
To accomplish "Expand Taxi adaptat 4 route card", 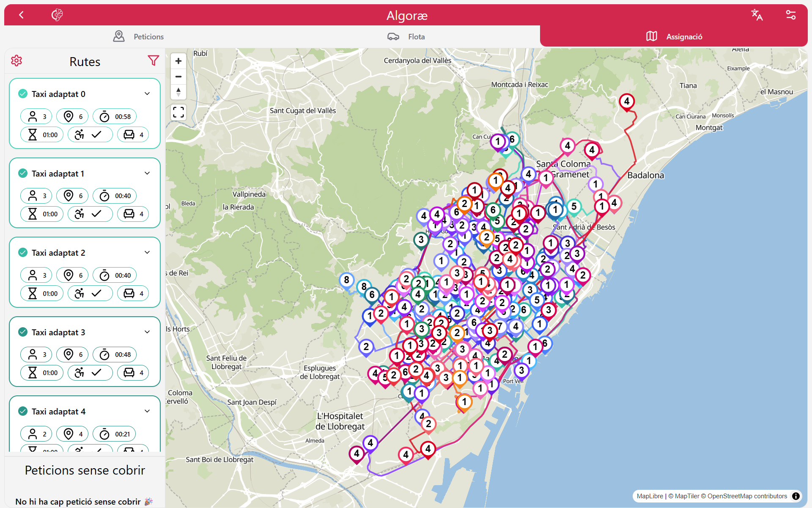I will point(147,411).
